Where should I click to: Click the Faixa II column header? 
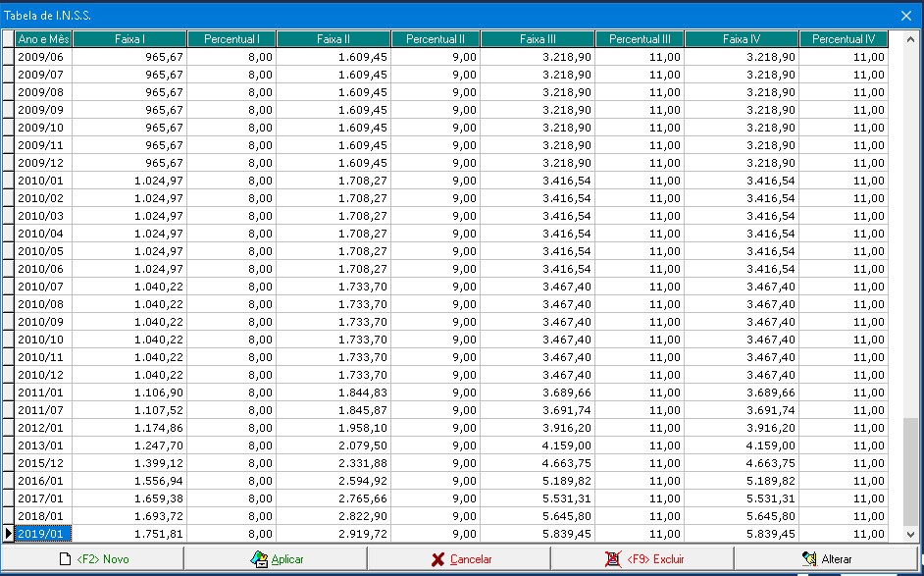[334, 39]
